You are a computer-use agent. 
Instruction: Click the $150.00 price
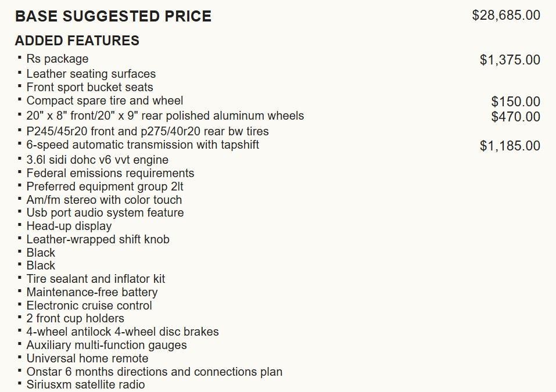[515, 102]
